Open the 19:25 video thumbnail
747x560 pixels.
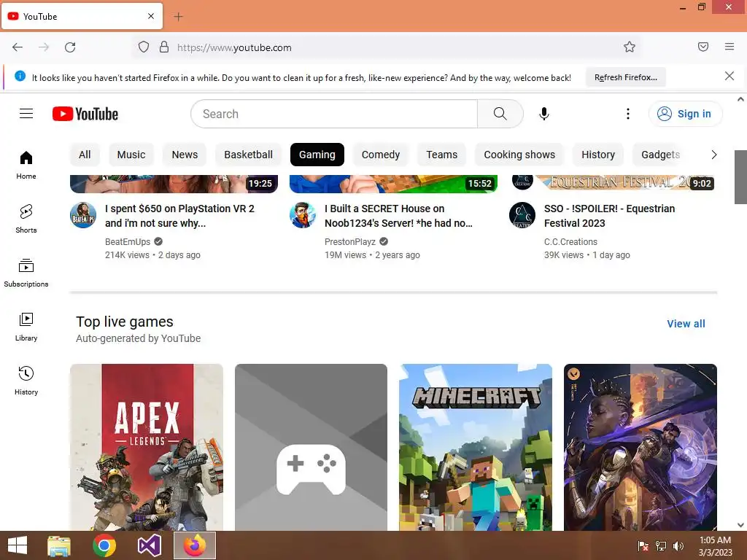pyautogui.click(x=174, y=184)
